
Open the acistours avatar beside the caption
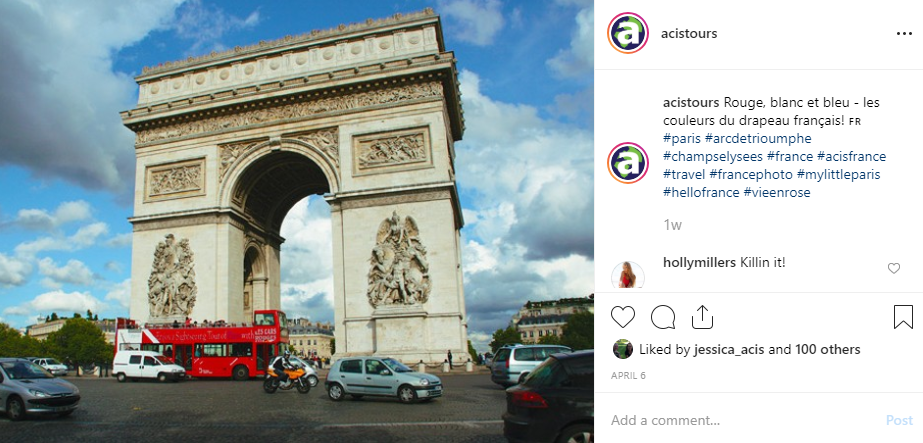tap(627, 163)
